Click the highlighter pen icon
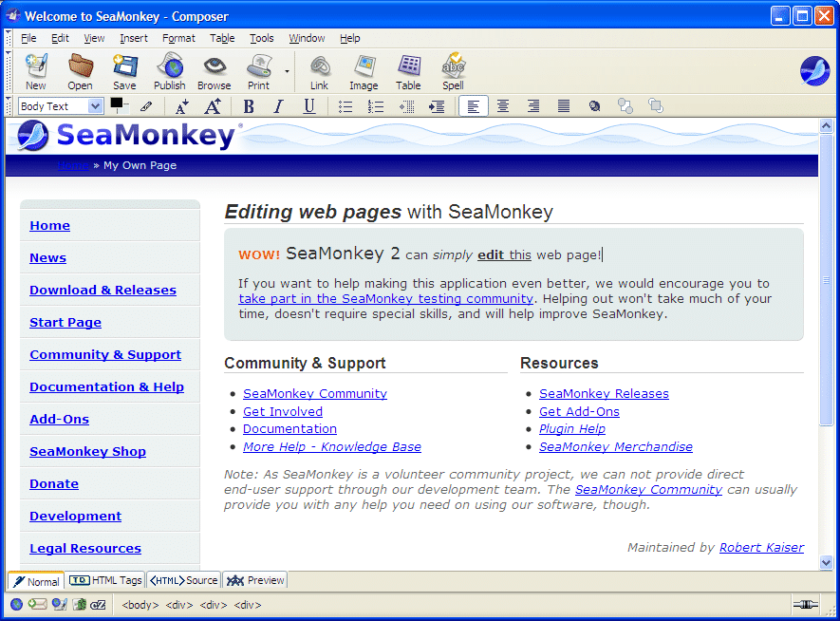 (146, 107)
